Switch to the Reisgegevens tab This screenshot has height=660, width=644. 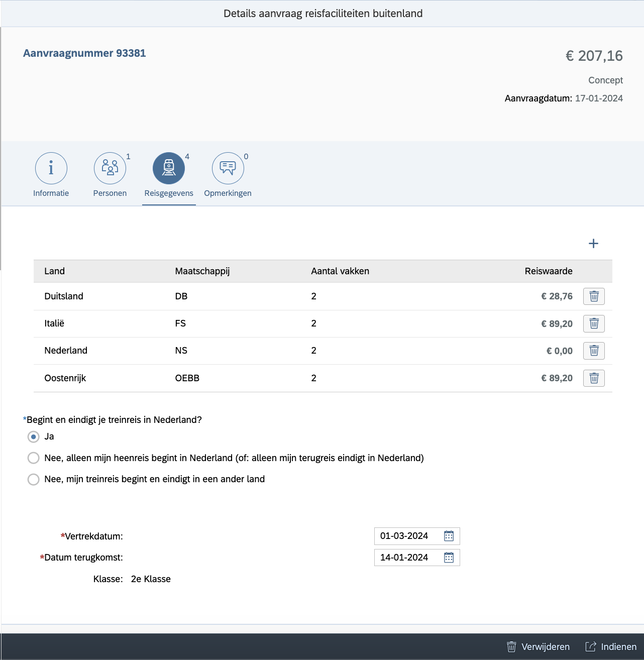click(x=169, y=169)
